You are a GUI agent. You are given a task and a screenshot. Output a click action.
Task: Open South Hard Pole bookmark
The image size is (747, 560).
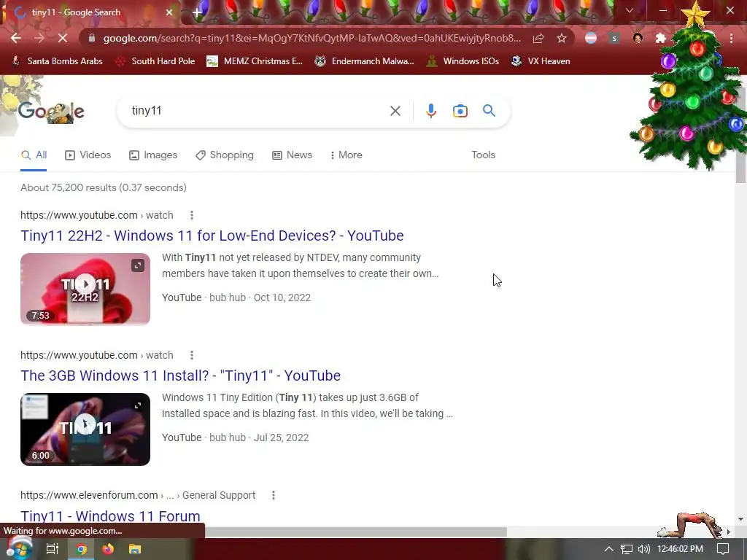(155, 61)
